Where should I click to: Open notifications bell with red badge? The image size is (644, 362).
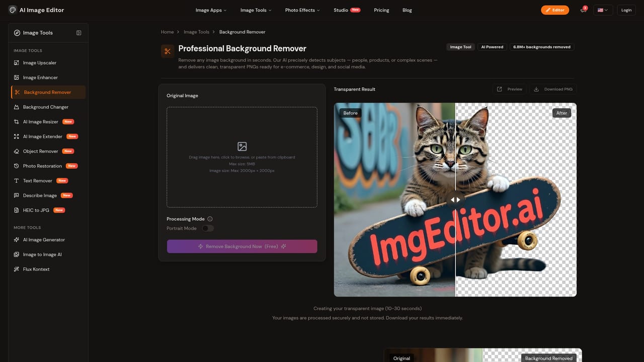pyautogui.click(x=583, y=10)
